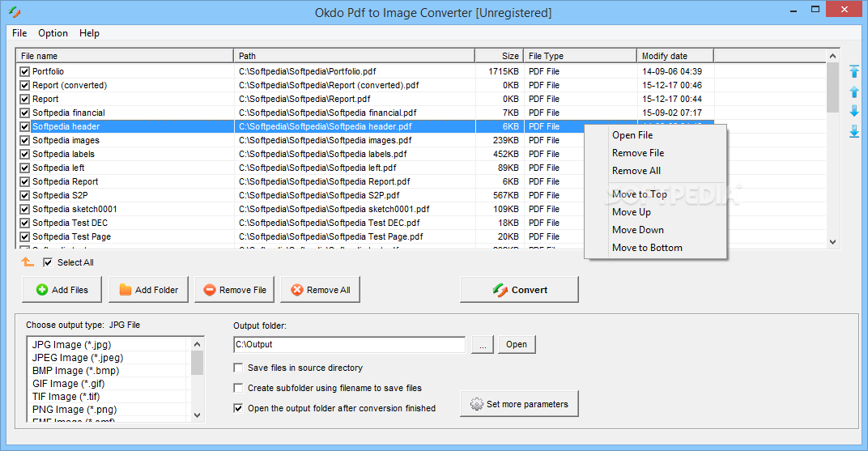Click the orange up-level arrow near Select All

pos(28,262)
